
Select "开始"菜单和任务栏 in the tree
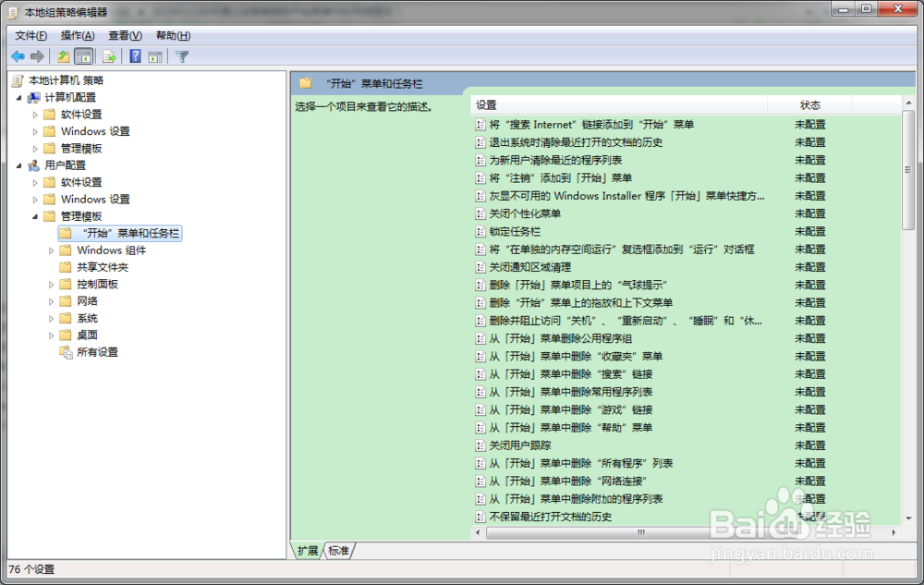tap(120, 233)
